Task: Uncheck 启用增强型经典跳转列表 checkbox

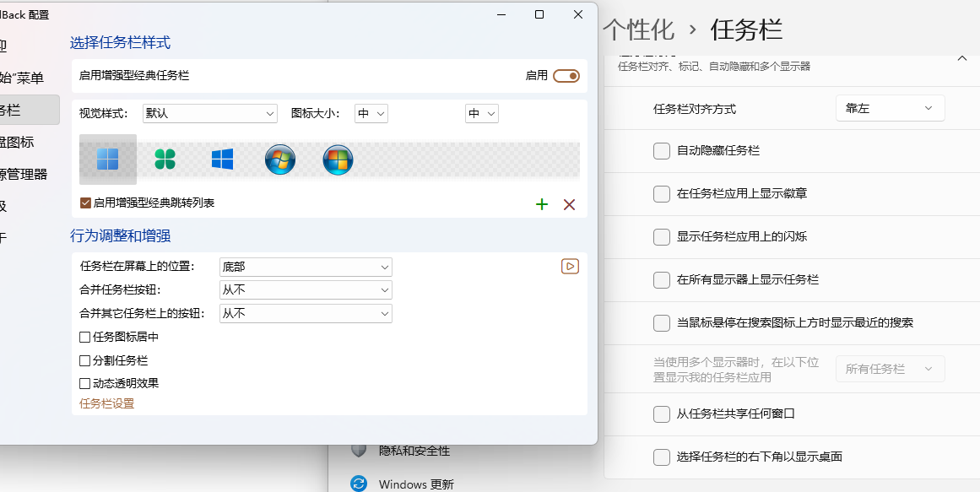Action: click(85, 203)
